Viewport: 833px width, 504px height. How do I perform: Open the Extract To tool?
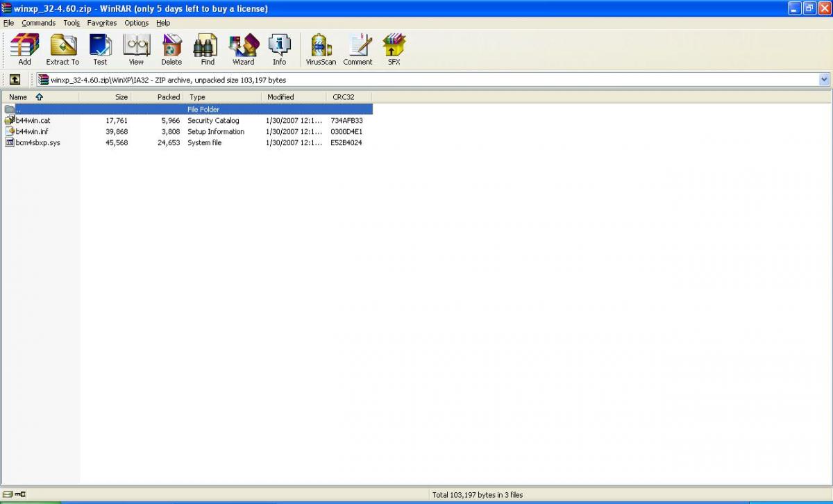(x=62, y=49)
